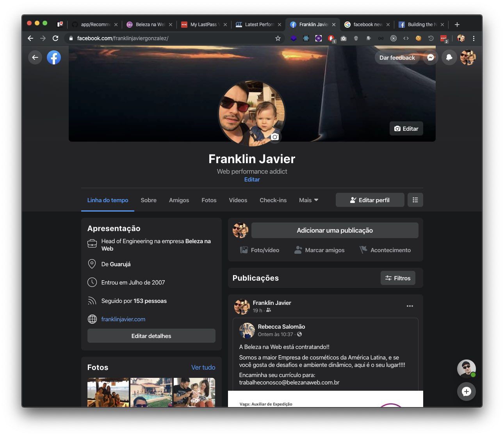Close the Franklin Javier browser tab
Viewport: 504px width, 436px height.
tap(334, 24)
